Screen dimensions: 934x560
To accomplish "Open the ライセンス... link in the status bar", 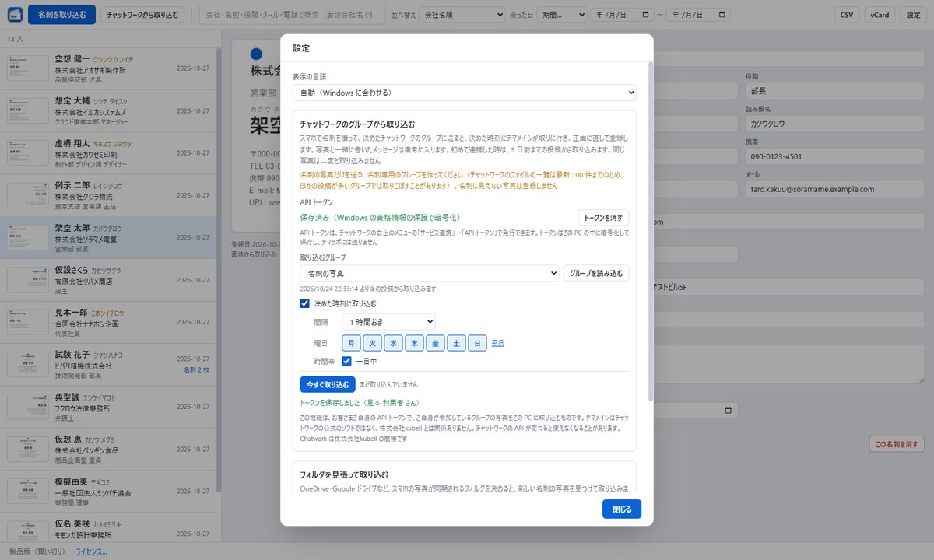I will point(91,552).
